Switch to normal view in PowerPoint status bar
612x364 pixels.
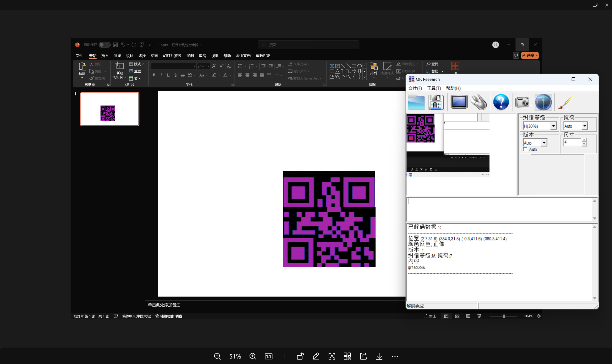tap(446, 316)
